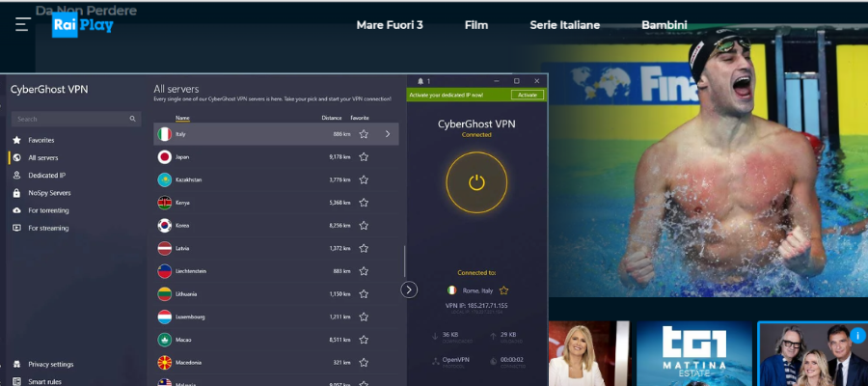The height and width of the screenshot is (386, 868).
Task: Favorite the Luxembourg server star
Action: point(364,317)
